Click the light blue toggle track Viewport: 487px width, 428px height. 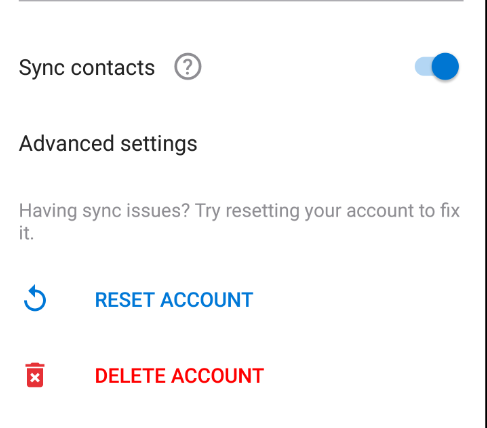[x=423, y=67]
